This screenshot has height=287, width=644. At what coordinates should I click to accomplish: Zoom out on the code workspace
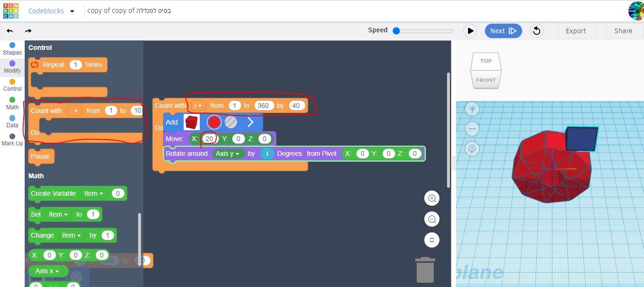432,219
